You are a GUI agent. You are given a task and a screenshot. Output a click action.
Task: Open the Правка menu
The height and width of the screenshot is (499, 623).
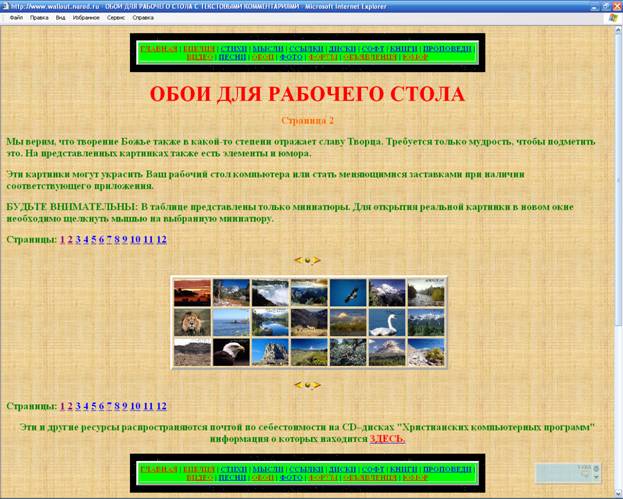(39, 18)
